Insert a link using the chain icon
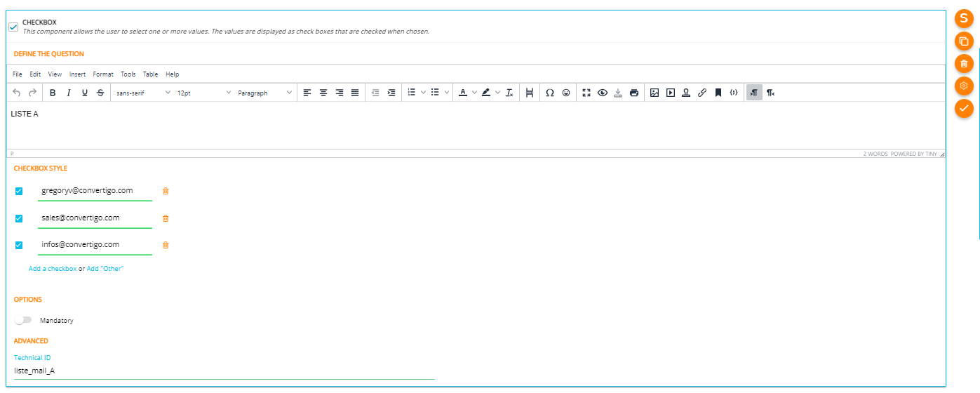 [x=702, y=93]
